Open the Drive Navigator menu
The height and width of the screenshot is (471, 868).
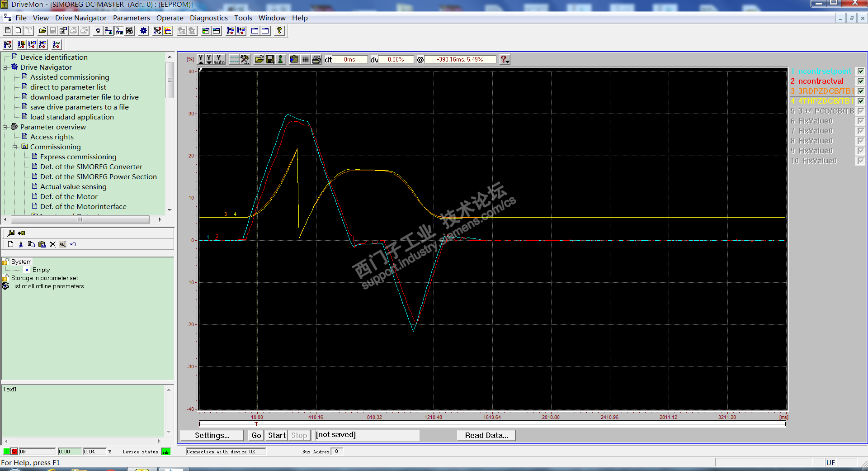coord(81,18)
